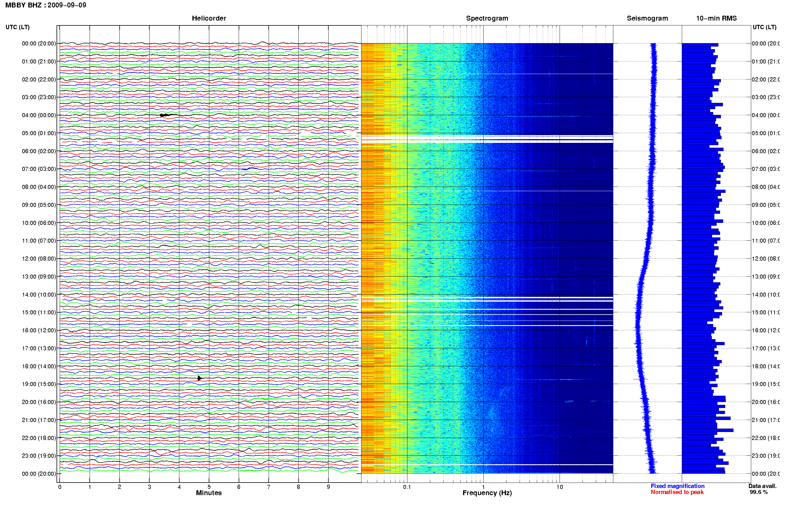Click the left 10:00 (06:00) time label
Image resolution: width=812 pixels, height=508 pixels.
[x=39, y=223]
